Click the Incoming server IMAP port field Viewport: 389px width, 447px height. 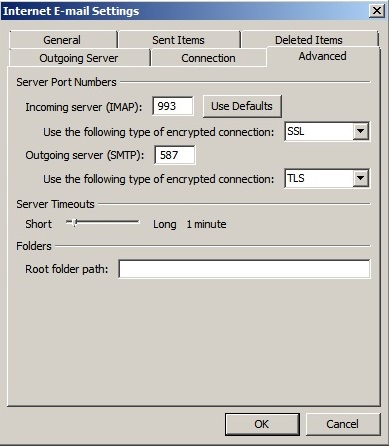(173, 106)
